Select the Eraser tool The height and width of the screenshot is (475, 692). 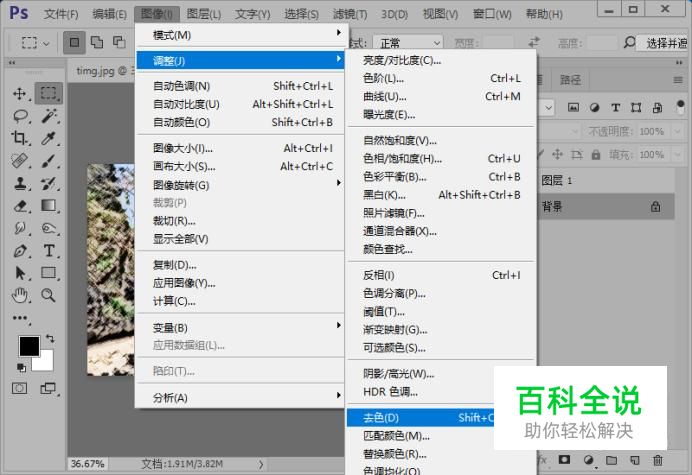pyautogui.click(x=20, y=206)
